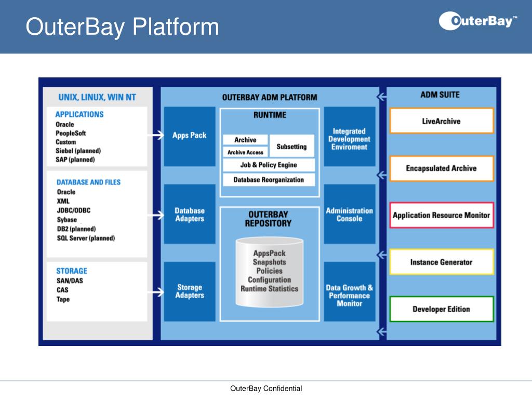
Task: Click SAP (planned) entry
Action: [75, 159]
